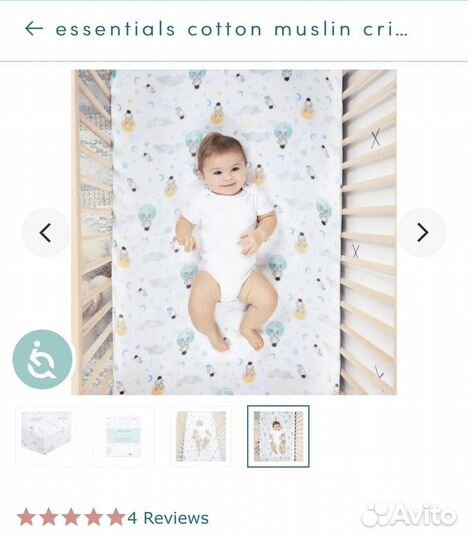Go back using the arrow icon
Screen dimensions: 468x540
tap(34, 29)
